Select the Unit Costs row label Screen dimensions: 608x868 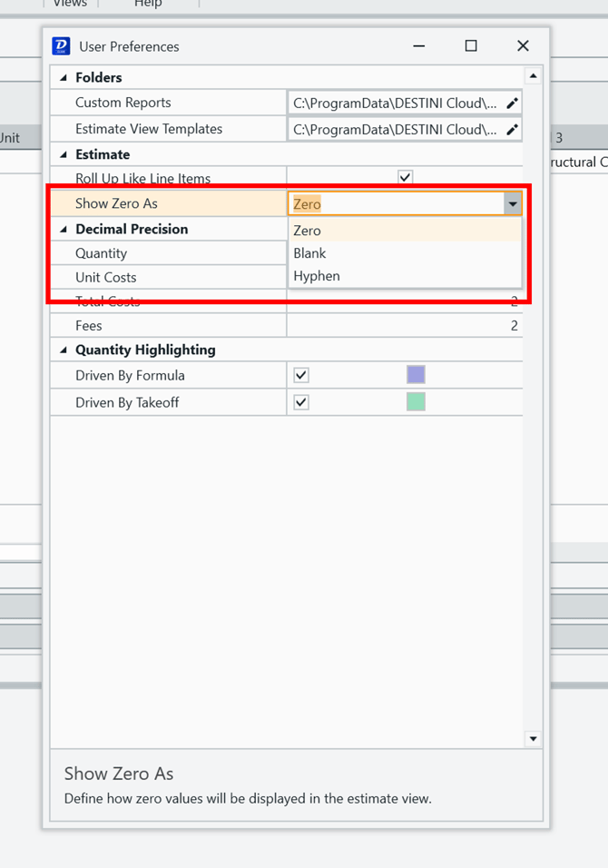point(105,277)
